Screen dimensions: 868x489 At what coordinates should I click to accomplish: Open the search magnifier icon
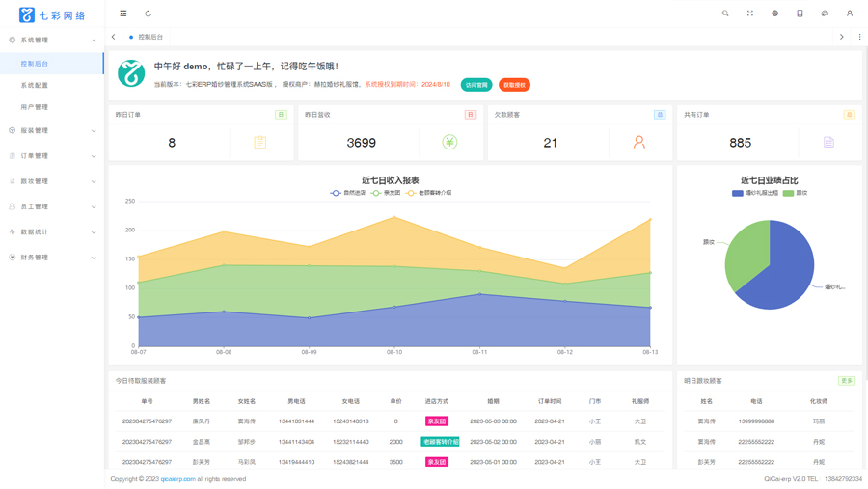click(725, 14)
